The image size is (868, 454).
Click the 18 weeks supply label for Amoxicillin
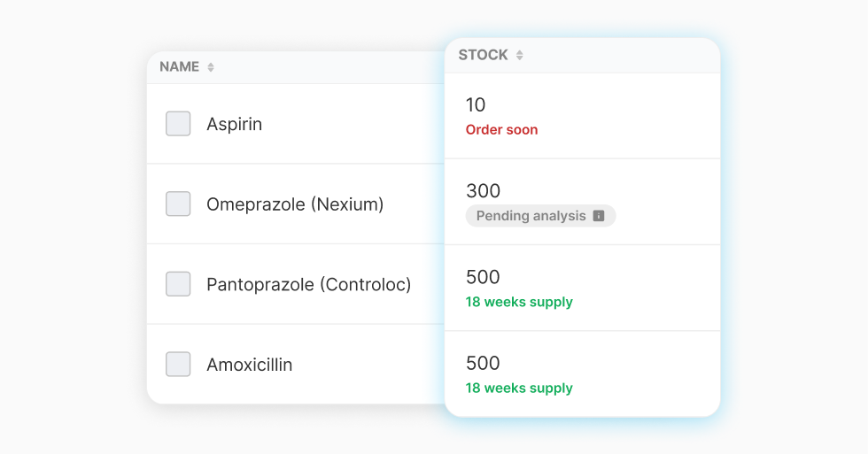click(519, 388)
